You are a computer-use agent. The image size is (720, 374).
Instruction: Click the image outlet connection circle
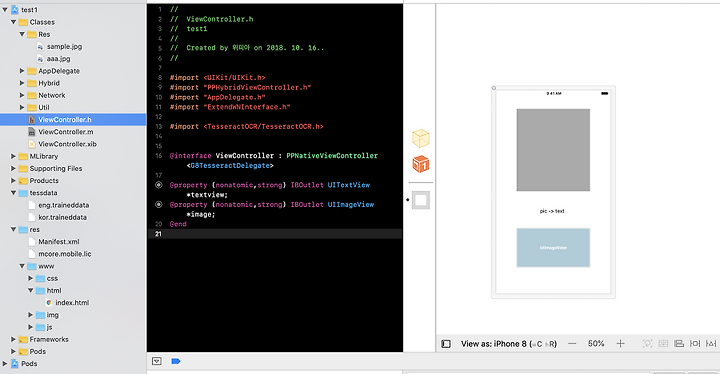158,204
